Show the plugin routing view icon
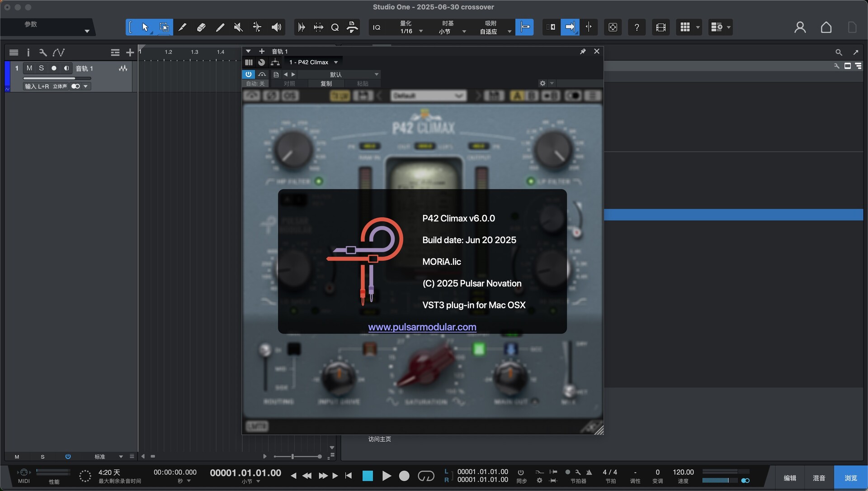This screenshot has width=868, height=491. coord(275,62)
